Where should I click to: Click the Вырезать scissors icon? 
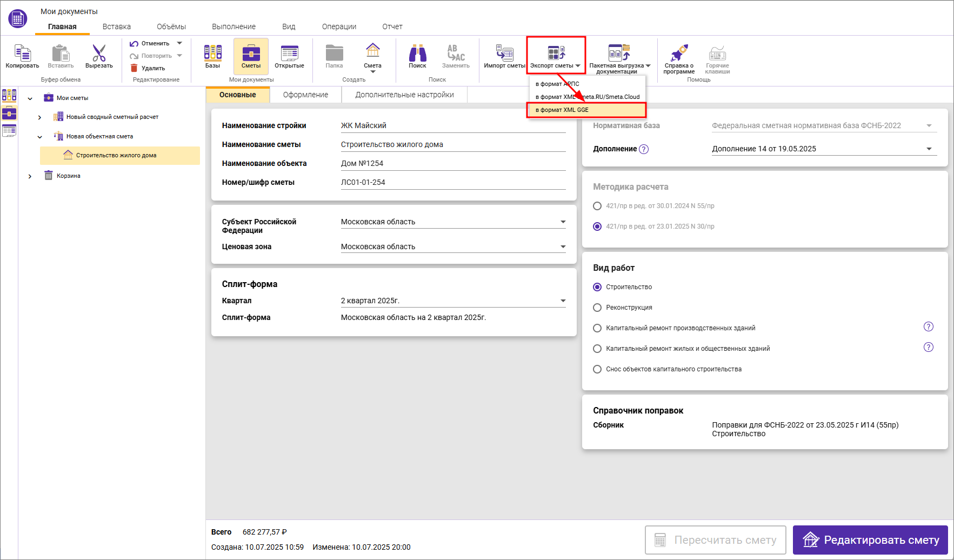pyautogui.click(x=99, y=54)
